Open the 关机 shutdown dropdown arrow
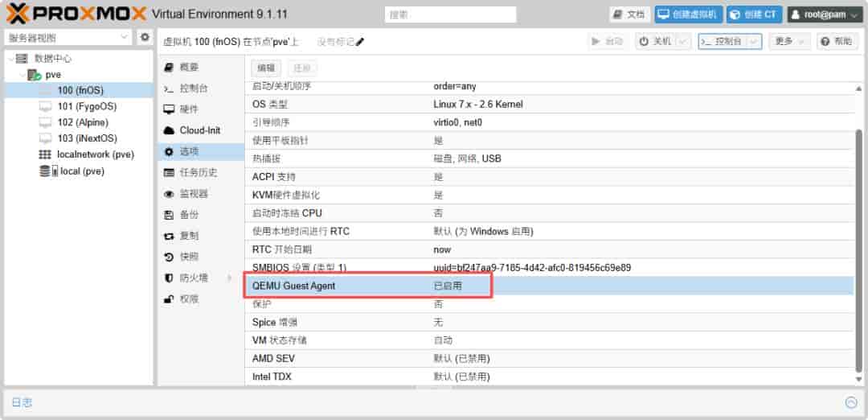This screenshot has width=868, height=420. (683, 42)
